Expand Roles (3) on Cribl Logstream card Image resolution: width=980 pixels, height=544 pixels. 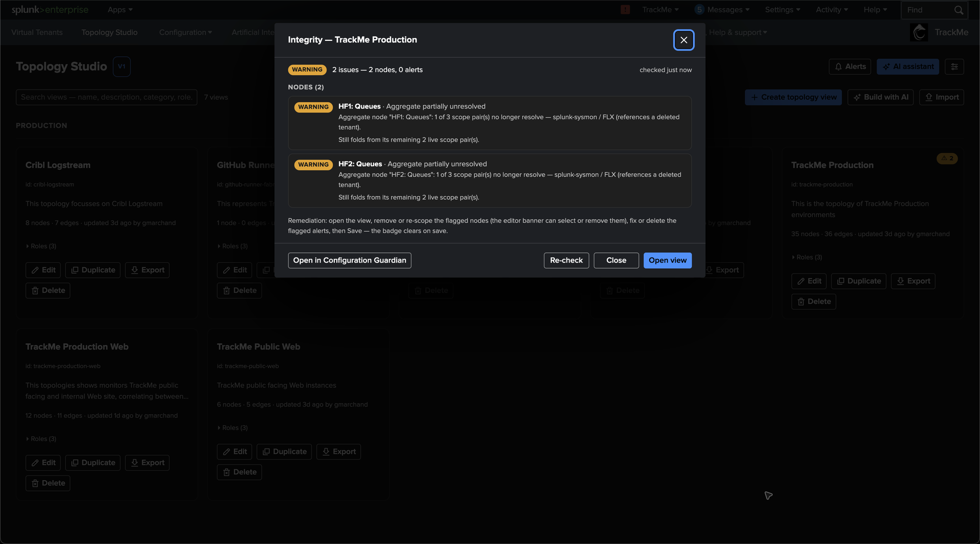pos(41,246)
